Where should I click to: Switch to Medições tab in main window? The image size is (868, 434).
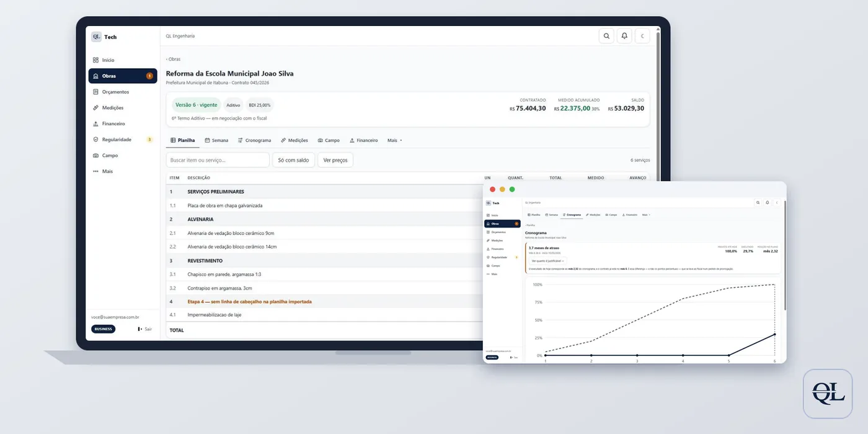[x=294, y=140]
